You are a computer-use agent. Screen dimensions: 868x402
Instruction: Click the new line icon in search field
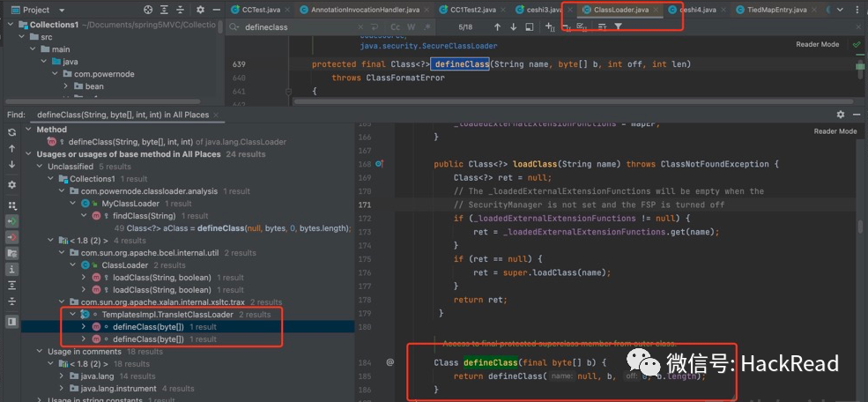click(x=375, y=27)
